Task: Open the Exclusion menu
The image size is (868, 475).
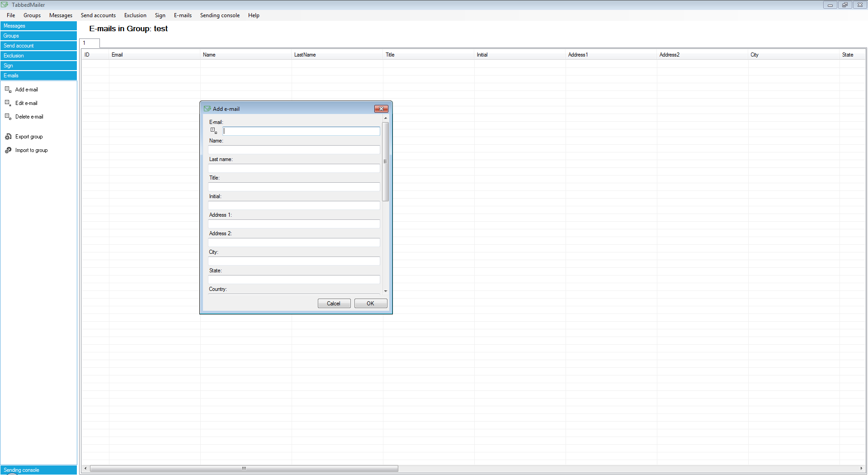Action: point(135,15)
